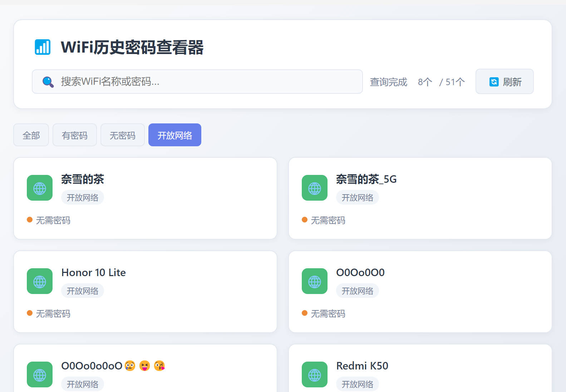Click 无需密码 text on 奈雪的茶 card
This screenshot has height=392, width=566.
click(x=53, y=220)
